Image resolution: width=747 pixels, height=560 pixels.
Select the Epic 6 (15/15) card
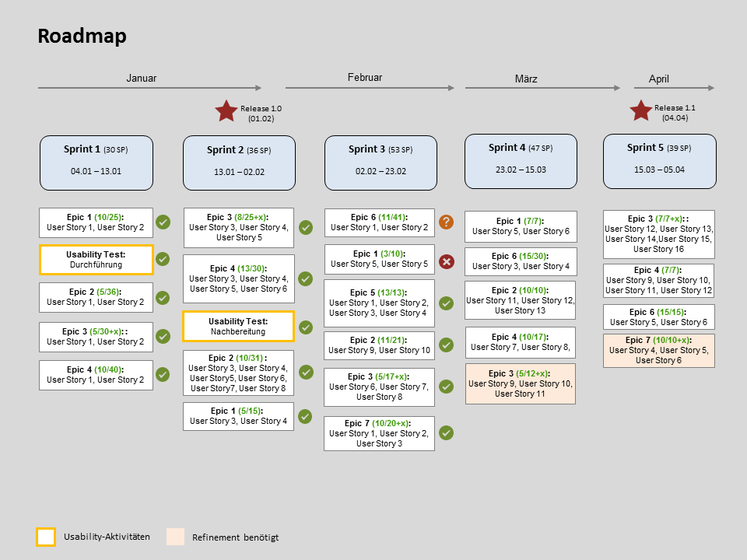pos(659,317)
